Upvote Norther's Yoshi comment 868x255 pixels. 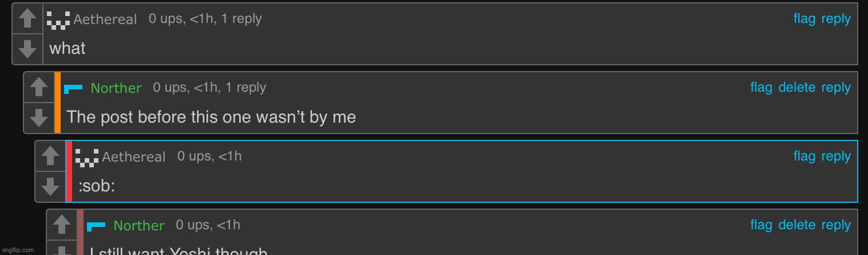(62, 225)
